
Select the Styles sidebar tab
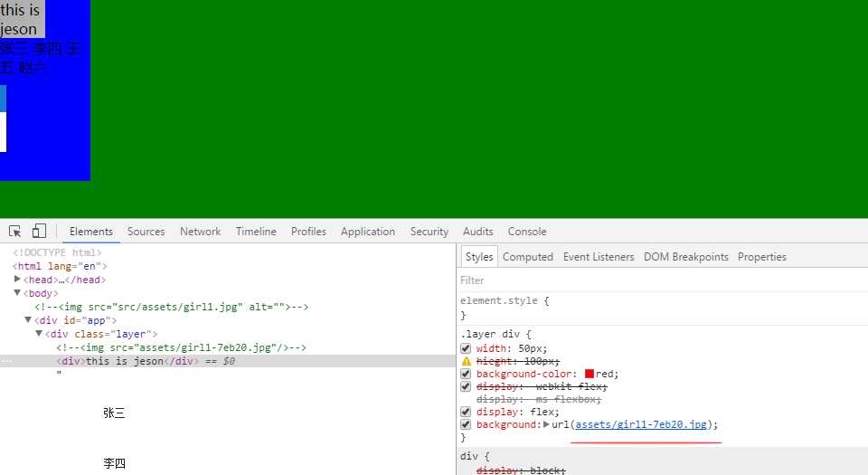click(479, 257)
